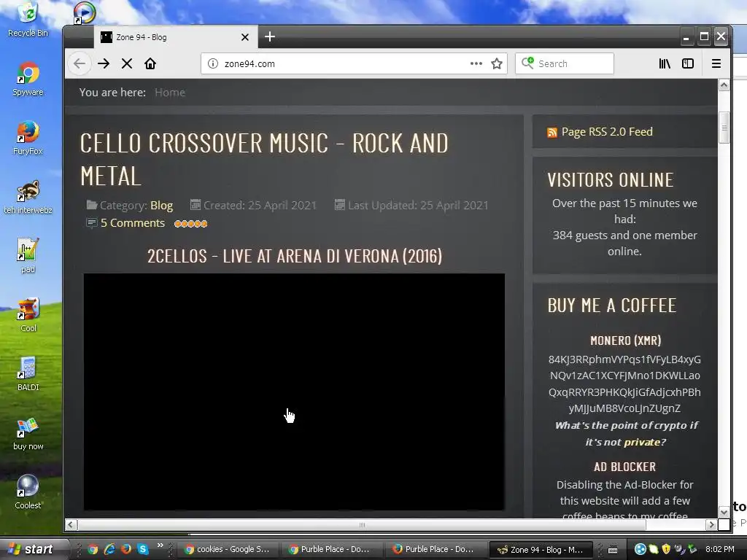Play the 2CELLOS Arena di Verona video
The image size is (747, 560).
click(294, 392)
